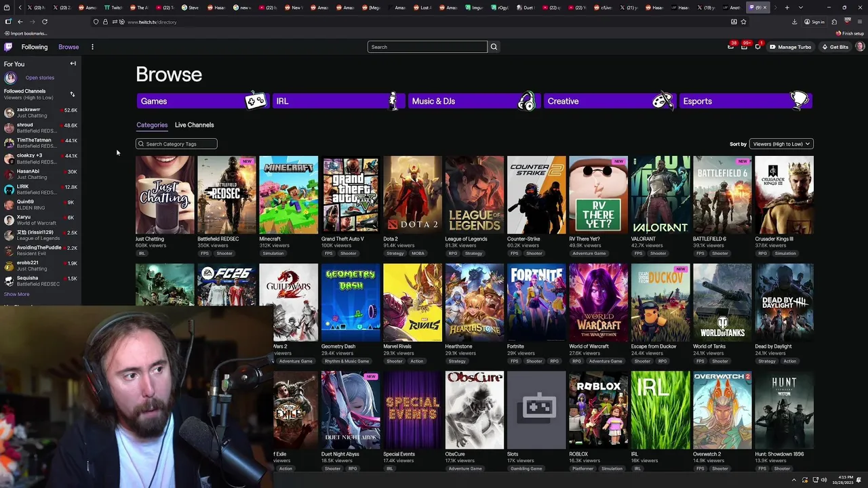Image resolution: width=868 pixels, height=488 pixels.
Task: Open the VALORANT category thumbnail
Action: pos(660,195)
